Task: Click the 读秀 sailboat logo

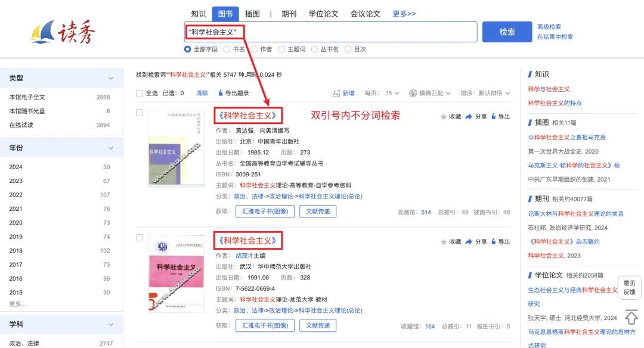Action: tap(63, 32)
